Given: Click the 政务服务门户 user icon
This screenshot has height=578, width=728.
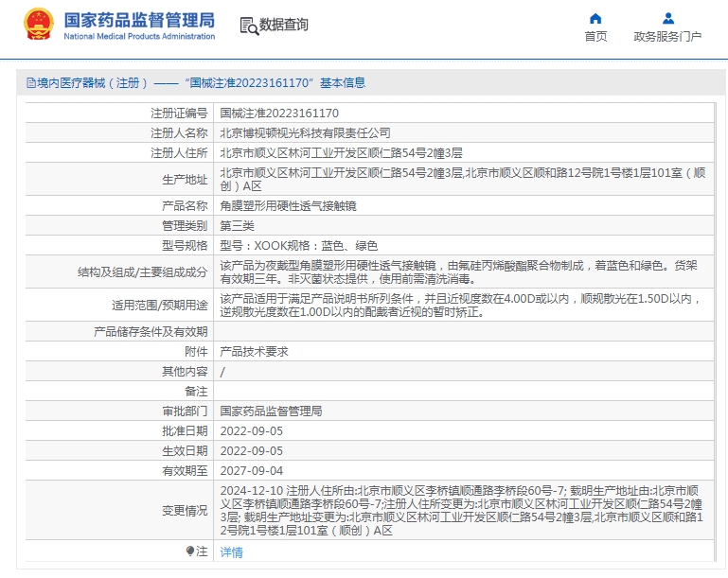Looking at the screenshot, I should [x=668, y=19].
